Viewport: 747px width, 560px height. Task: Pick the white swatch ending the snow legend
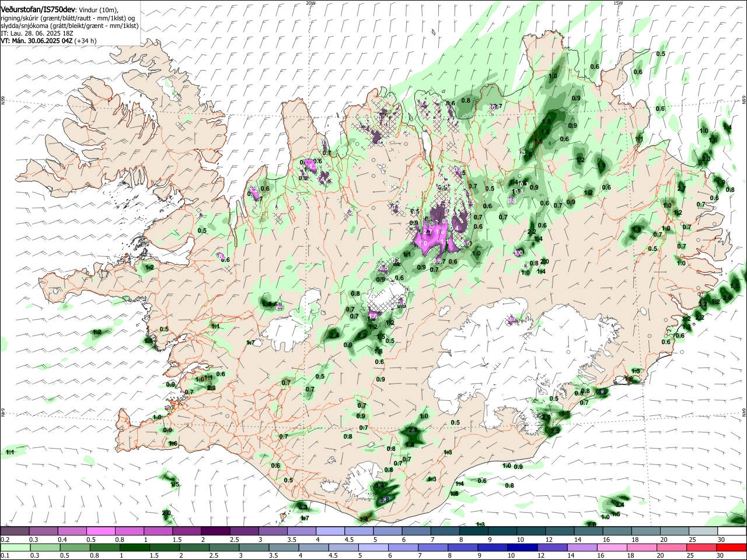click(x=731, y=531)
